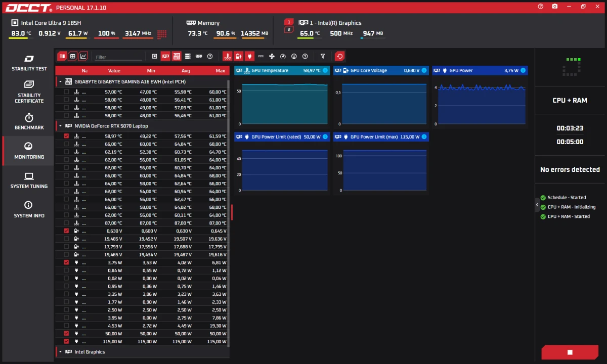Switch to the graph view mode icon
Image resolution: width=607 pixels, height=364 pixels.
(x=83, y=56)
